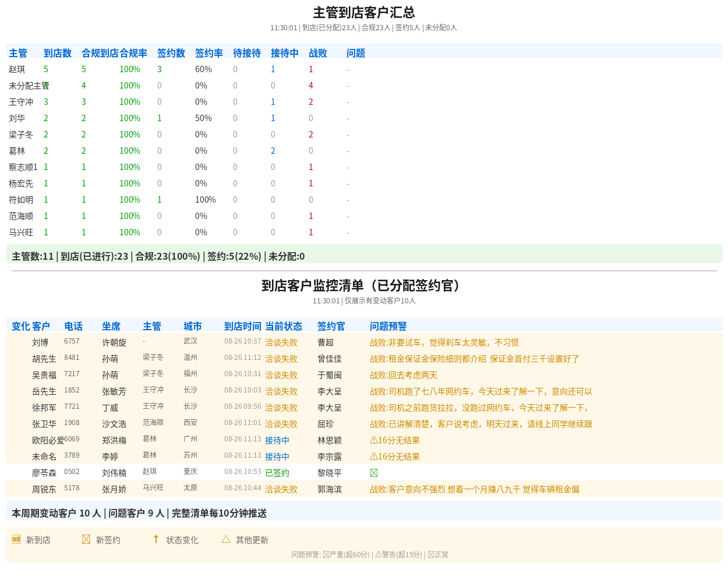Click the 新签约 boxed-X legend icon
728x587 pixels.
click(x=86, y=539)
